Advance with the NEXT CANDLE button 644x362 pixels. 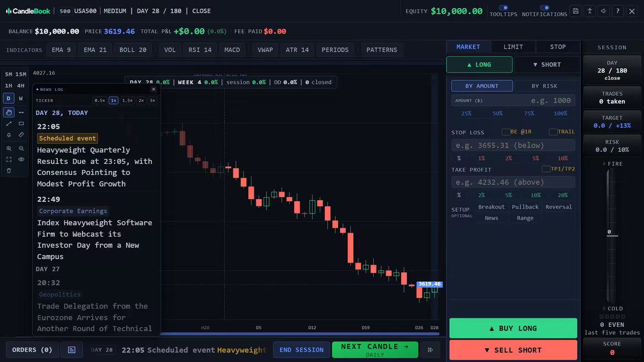click(x=375, y=350)
